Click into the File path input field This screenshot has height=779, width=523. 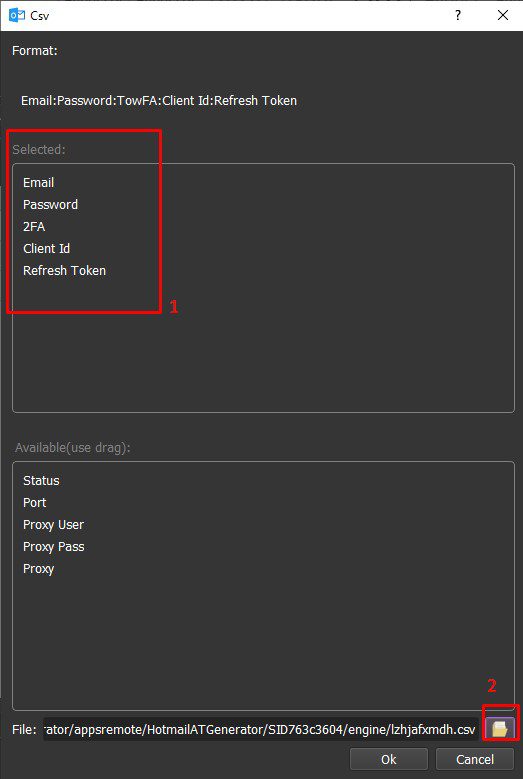261,729
